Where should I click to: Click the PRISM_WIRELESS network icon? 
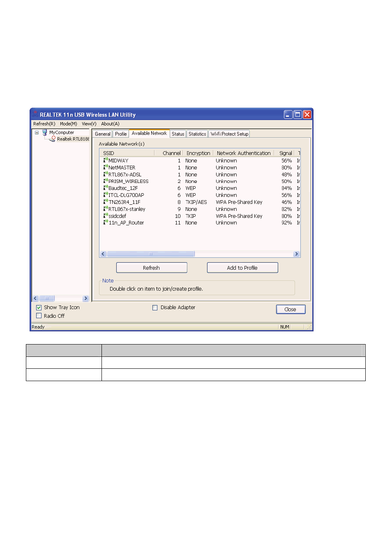pyautogui.click(x=106, y=181)
